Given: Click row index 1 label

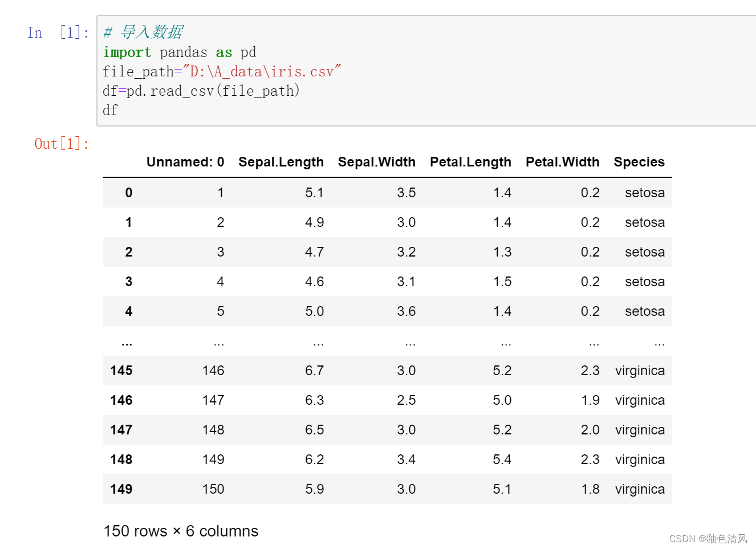Looking at the screenshot, I should [129, 222].
